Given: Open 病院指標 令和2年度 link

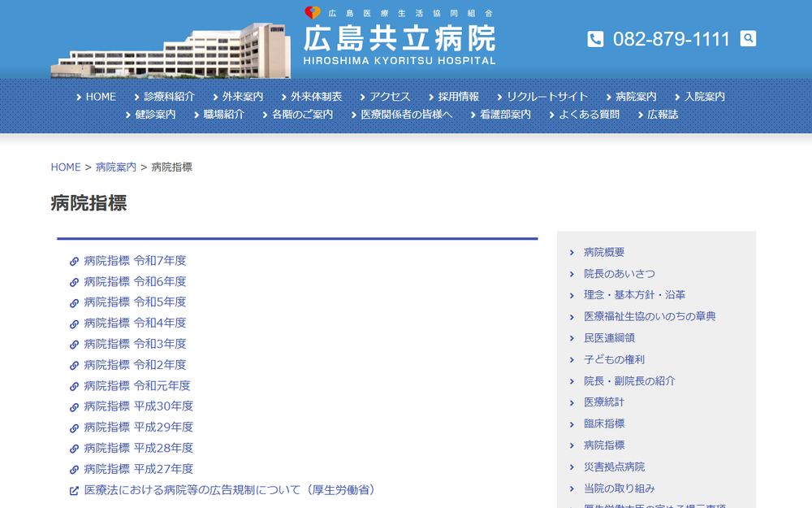Looking at the screenshot, I should (135, 365).
